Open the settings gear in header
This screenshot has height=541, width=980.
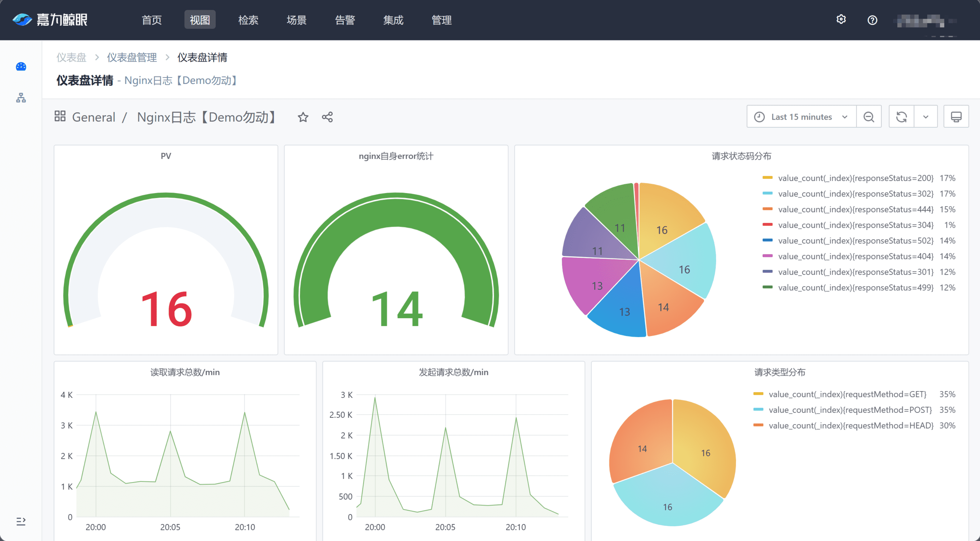[841, 19]
